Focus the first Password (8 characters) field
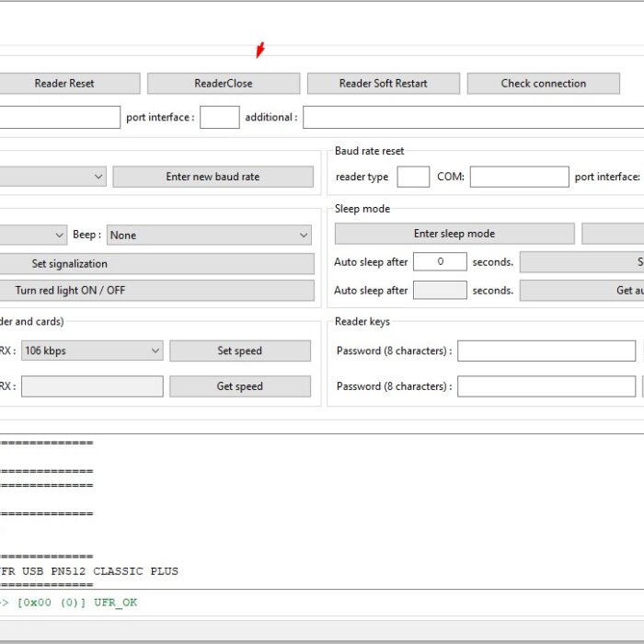 [546, 351]
